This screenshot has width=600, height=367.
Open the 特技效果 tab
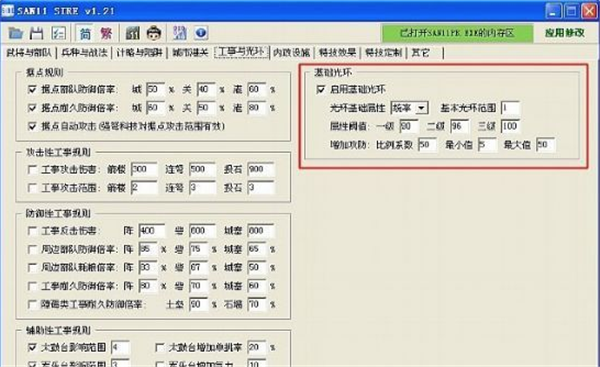338,52
